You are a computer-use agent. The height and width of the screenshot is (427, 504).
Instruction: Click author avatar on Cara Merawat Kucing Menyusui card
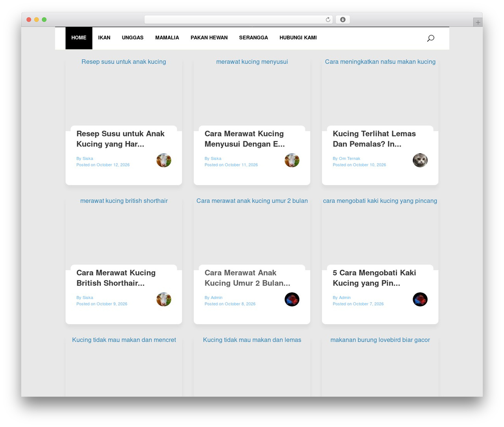(x=292, y=160)
